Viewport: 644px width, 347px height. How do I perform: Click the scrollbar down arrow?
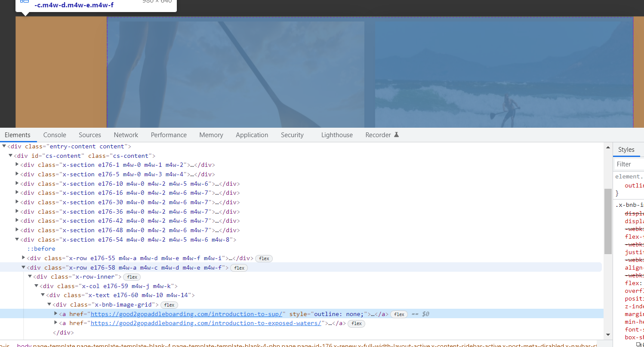(x=608, y=335)
